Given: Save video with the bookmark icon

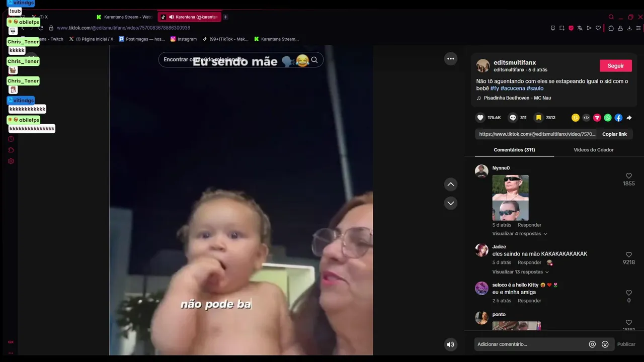Looking at the screenshot, I should (538, 118).
